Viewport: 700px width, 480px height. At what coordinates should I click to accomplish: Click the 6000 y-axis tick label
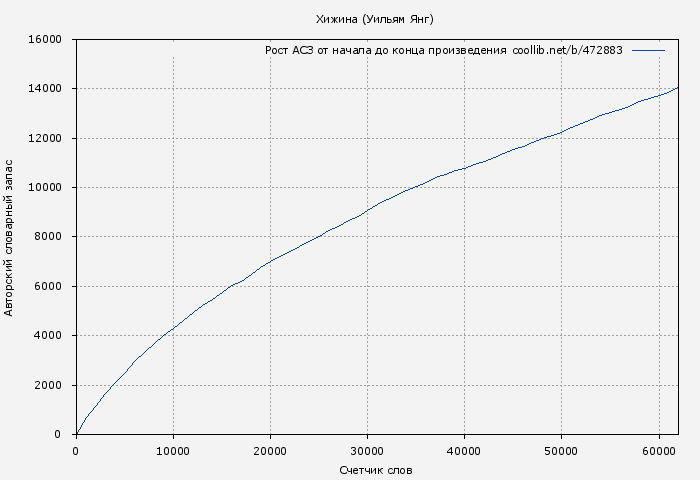click(49, 287)
